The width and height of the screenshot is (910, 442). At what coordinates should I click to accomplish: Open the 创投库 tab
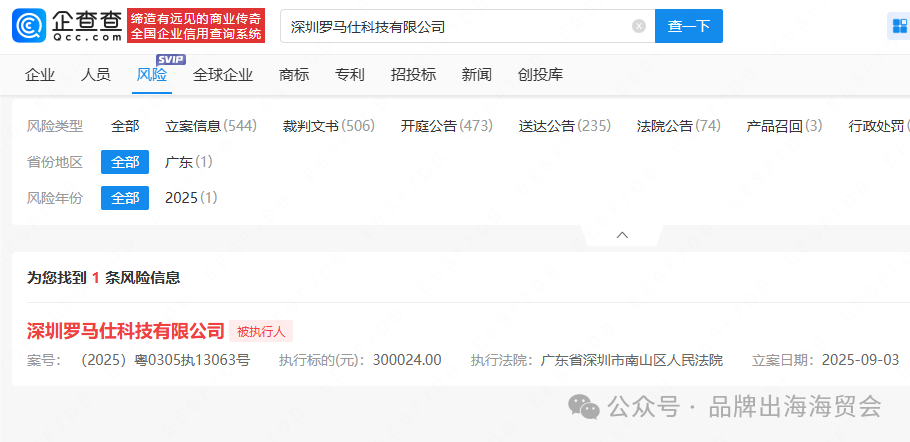pyautogui.click(x=540, y=75)
